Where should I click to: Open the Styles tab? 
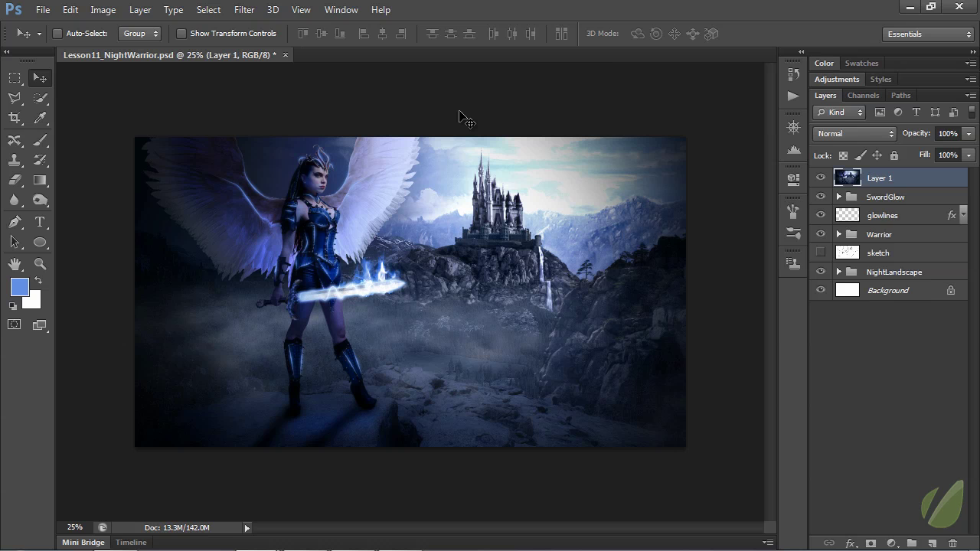coord(880,80)
